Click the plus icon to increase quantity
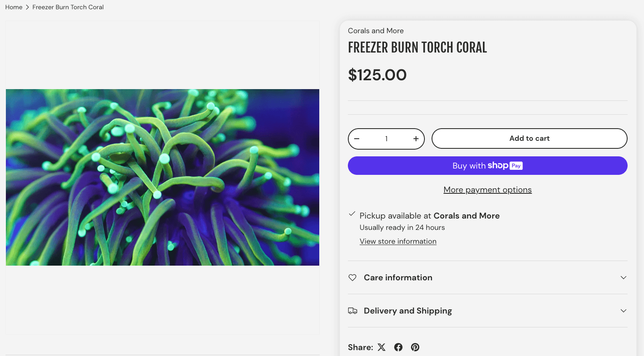Image resolution: width=644 pixels, height=356 pixels. click(416, 139)
